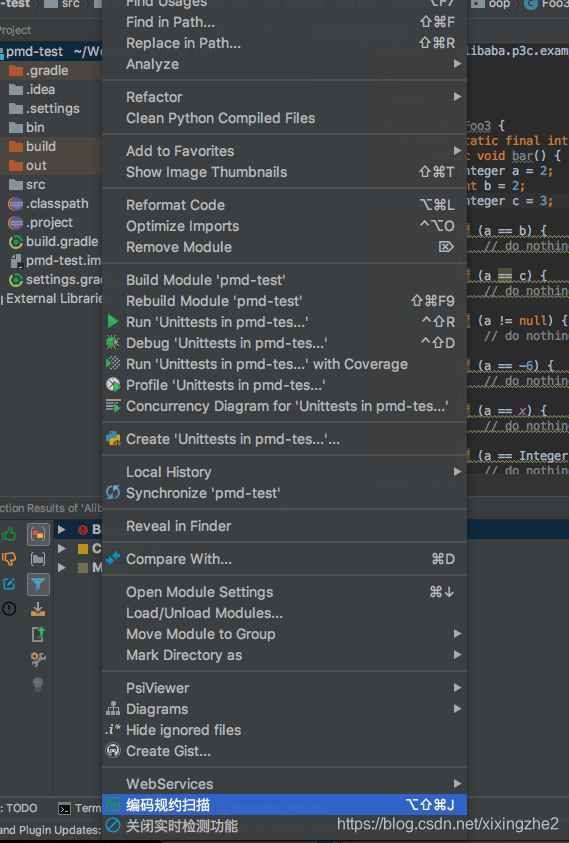Expand the Blocker results tree node
Screen dimensions: 569x843
click(x=62, y=530)
